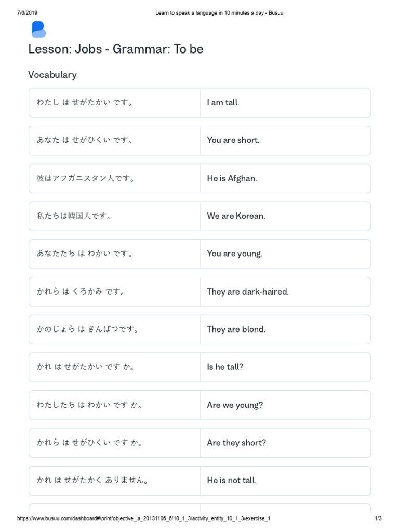Click the 'Is he tall?' question cell
The image size is (399, 532).
coord(225,367)
